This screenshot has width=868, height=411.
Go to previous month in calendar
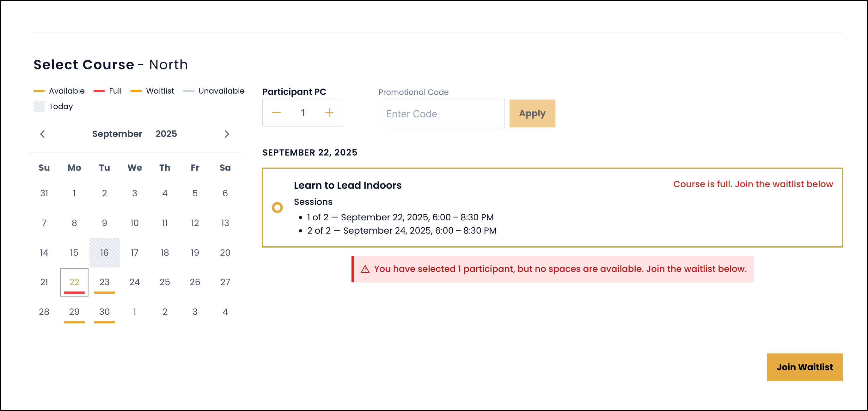(42, 134)
